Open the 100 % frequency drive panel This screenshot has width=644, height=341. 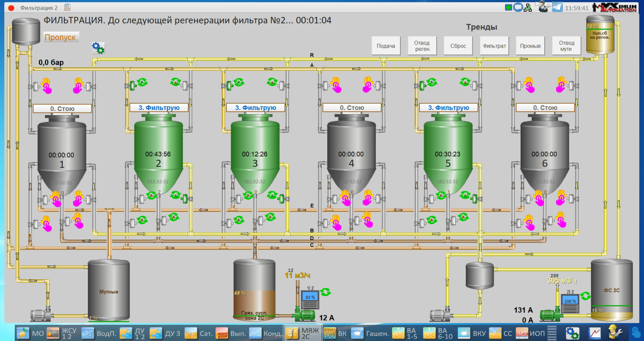tap(570, 304)
